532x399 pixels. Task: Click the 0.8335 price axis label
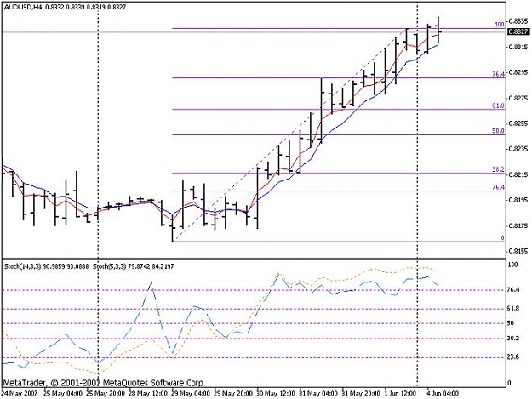[x=518, y=21]
